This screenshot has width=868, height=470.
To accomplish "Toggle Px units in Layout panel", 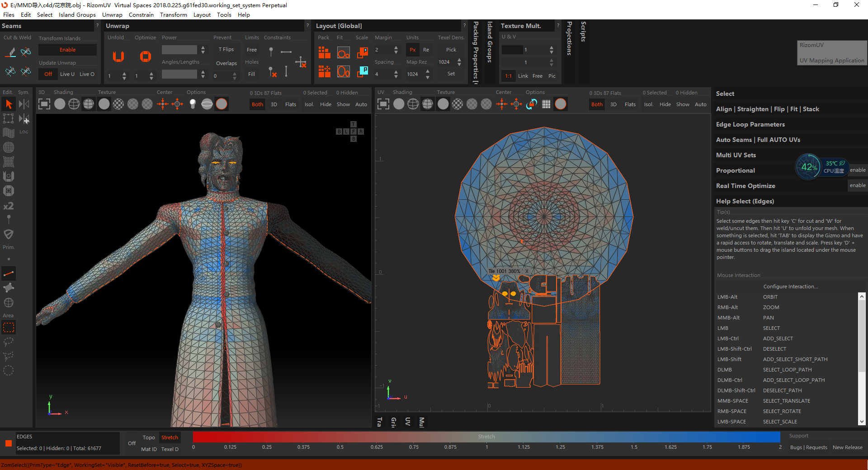I will pyautogui.click(x=412, y=49).
